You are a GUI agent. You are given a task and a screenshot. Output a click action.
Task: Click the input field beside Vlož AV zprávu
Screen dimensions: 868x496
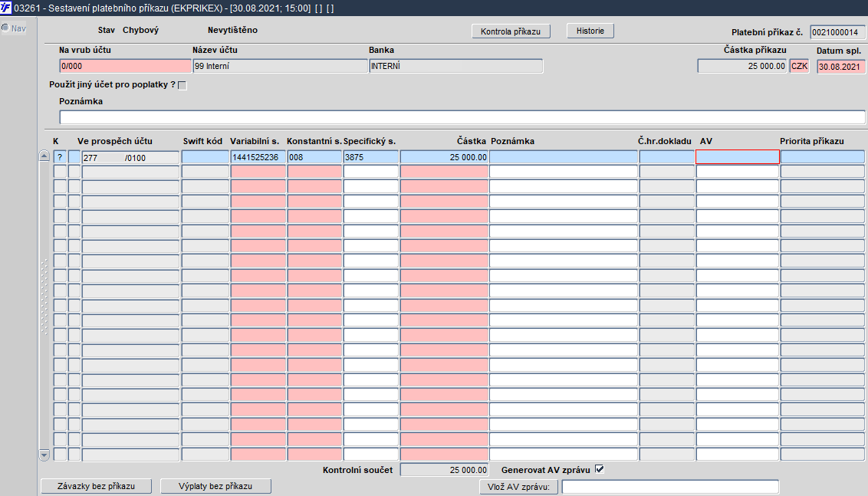click(670, 487)
